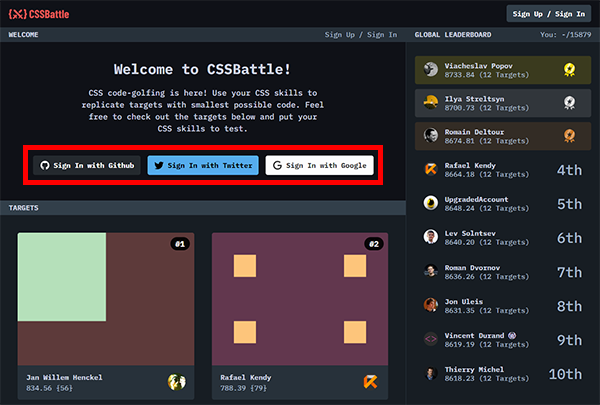Click Sign Up / Sign In link in Welcome bar
600x405 pixels.
[x=361, y=34]
